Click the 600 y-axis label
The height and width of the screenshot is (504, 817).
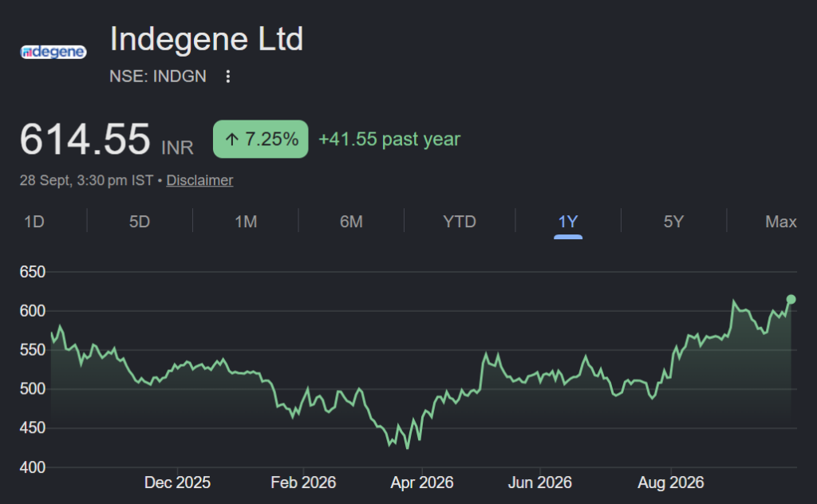pyautogui.click(x=32, y=311)
